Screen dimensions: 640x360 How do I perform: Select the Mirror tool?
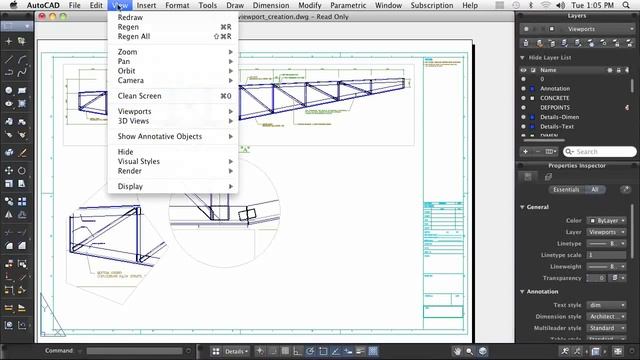click(x=9, y=215)
